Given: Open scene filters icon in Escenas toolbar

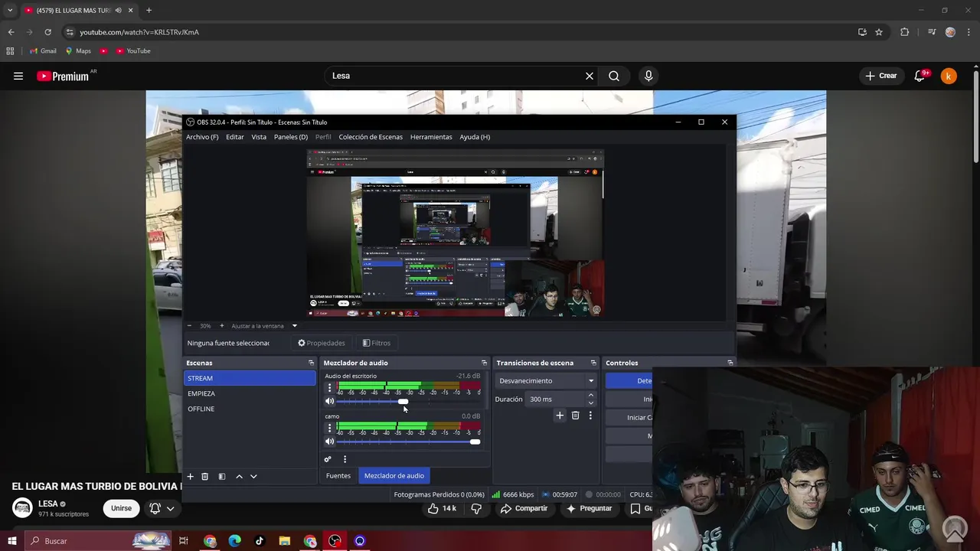Looking at the screenshot, I should 222,476.
